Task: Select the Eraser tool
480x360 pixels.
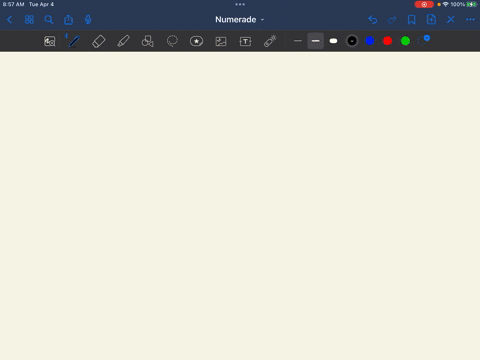Action: click(x=99, y=41)
